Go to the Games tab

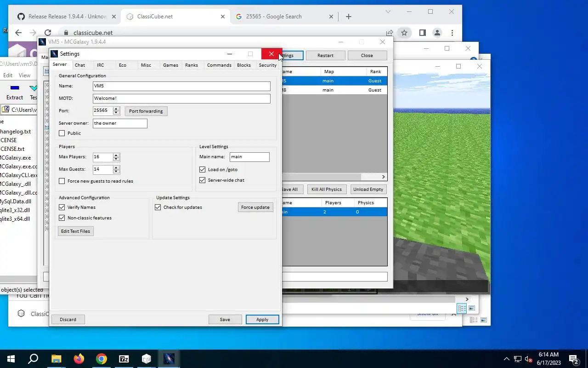point(170,65)
